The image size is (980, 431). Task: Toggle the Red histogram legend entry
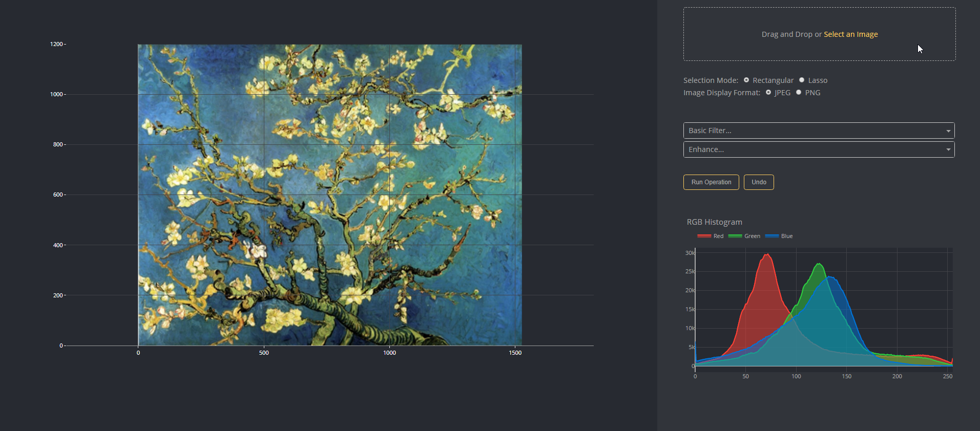(x=711, y=236)
